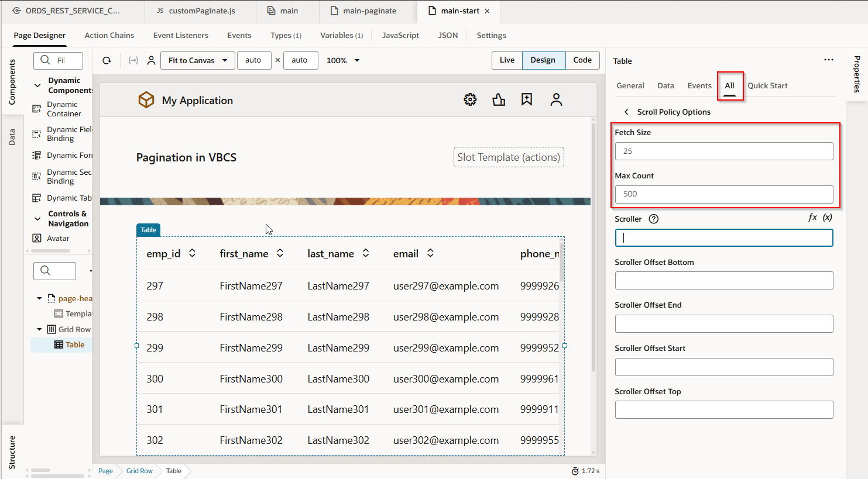The image size is (868, 479).
Task: Open the Quick Start tab
Action: click(767, 85)
